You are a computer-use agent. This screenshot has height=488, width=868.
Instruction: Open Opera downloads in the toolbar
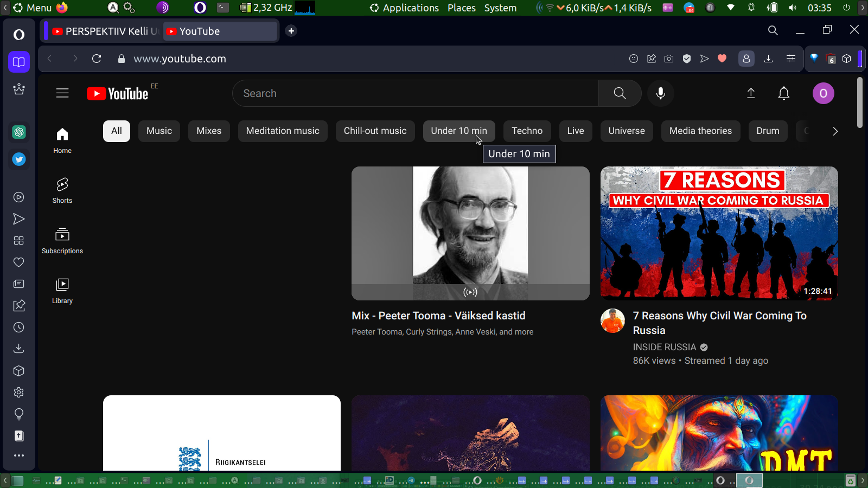point(768,59)
